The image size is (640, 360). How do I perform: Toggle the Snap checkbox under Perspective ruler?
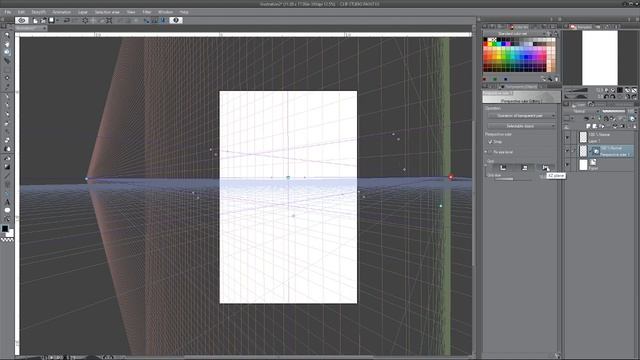(x=490, y=142)
